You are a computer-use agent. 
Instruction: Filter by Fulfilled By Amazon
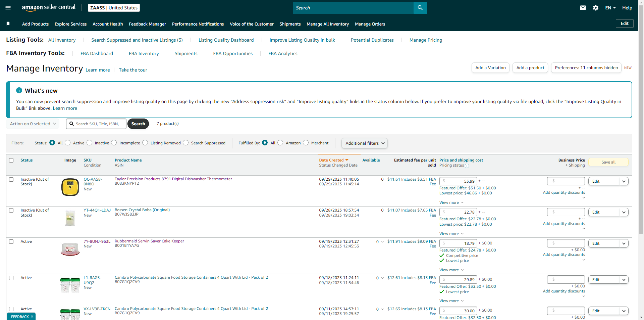(280, 143)
